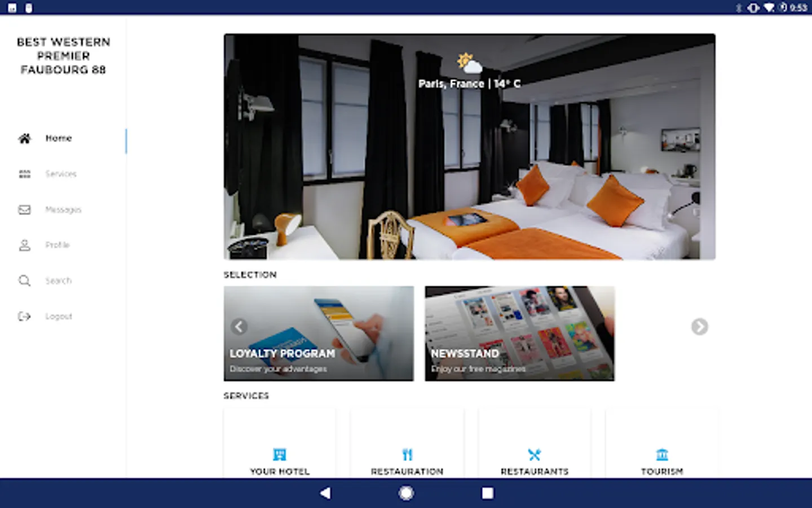The height and width of the screenshot is (508, 812).
Task: Tap the Wi-Fi status bar icon
Action: [769, 7]
